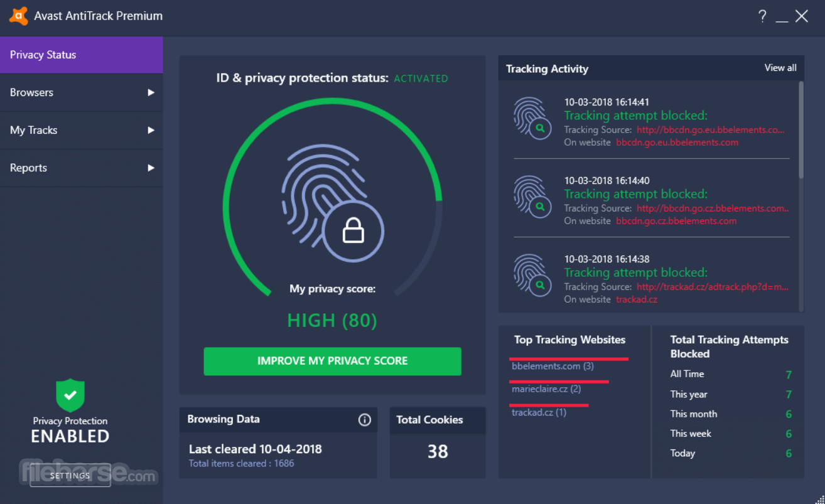Click the magnifier fingerprint icon for the 16:14:40 entry
825x504 pixels.
pyautogui.click(x=532, y=196)
